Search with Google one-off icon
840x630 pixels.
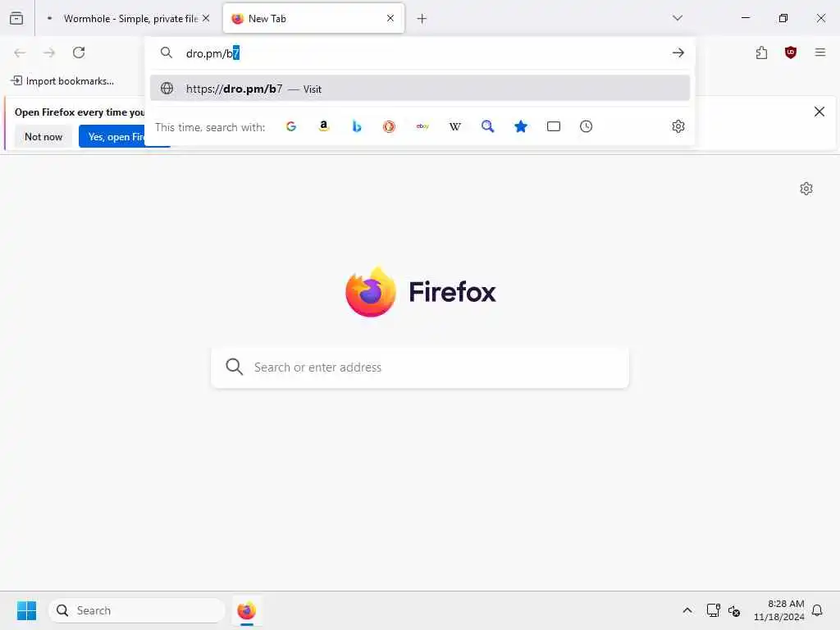tap(291, 126)
